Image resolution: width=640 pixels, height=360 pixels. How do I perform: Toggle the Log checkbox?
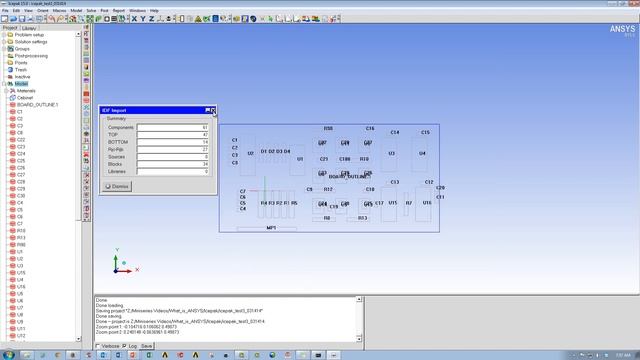(124, 346)
